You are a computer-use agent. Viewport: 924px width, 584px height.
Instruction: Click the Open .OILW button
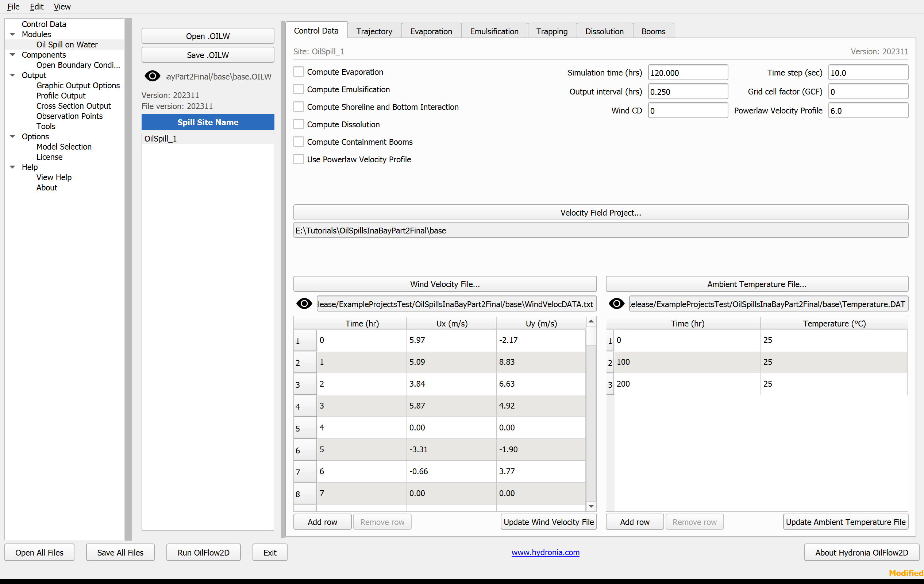(208, 36)
